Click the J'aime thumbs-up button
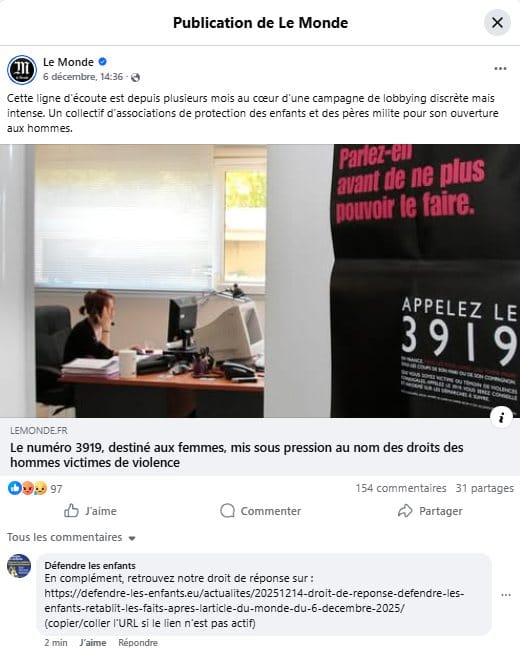This screenshot has height=649, width=520. [x=90, y=511]
